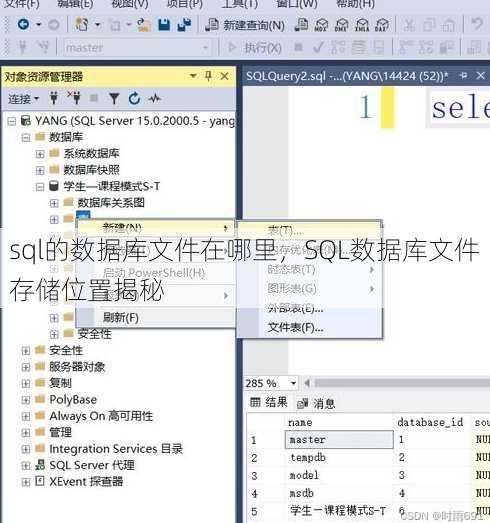Screen dimensions: 490x523
Task: Click the activity monitor pulse icon
Action: pos(154,98)
